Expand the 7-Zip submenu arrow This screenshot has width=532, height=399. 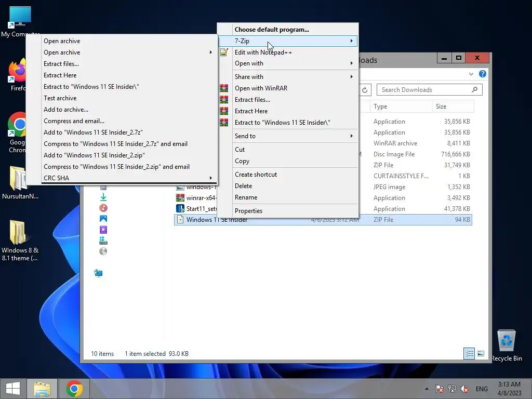tap(352, 41)
